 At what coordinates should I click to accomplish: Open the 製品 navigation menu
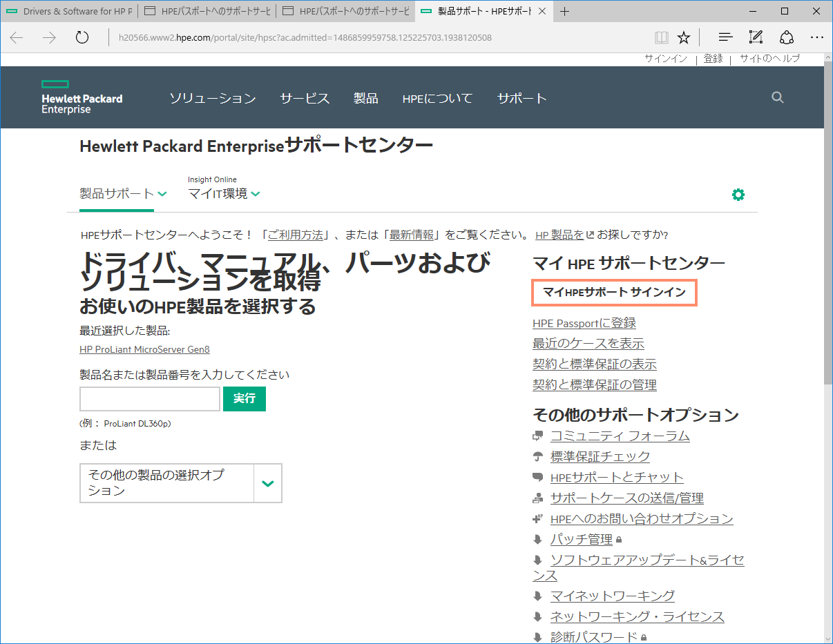click(366, 98)
